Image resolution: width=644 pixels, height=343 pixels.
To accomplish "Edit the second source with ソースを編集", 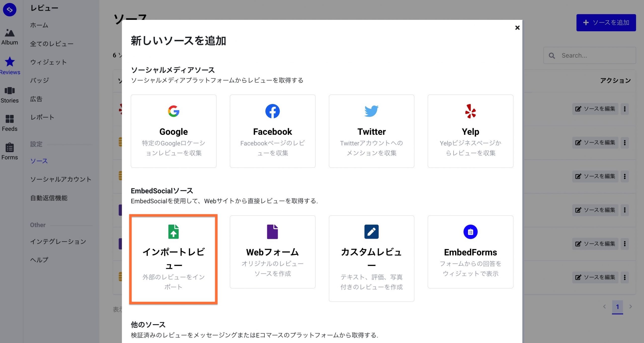I will tap(595, 143).
